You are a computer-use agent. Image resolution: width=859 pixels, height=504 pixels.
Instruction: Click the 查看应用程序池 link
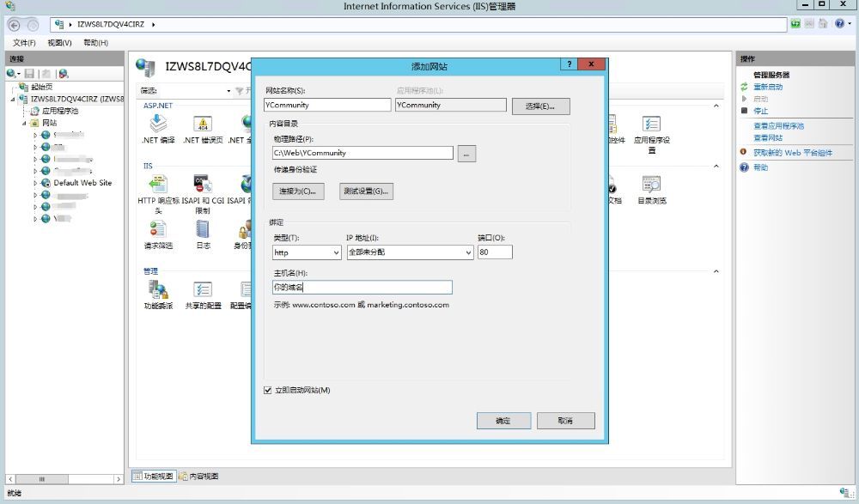coord(778,126)
